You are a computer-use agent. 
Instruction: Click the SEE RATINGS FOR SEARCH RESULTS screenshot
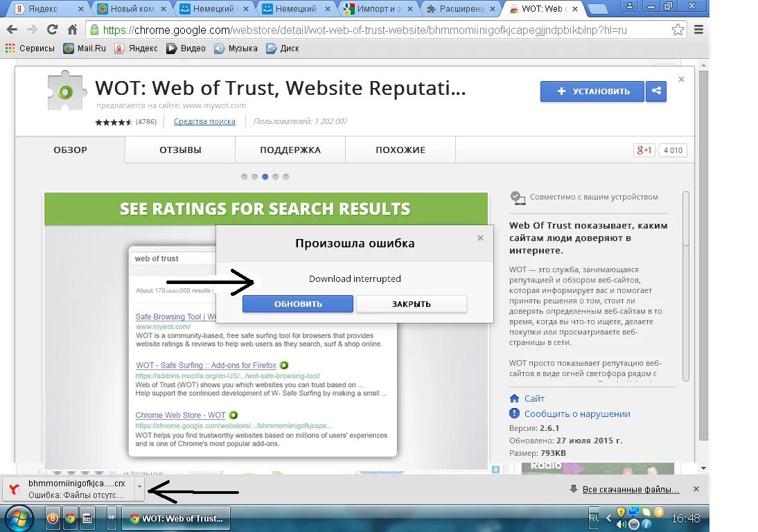[266, 330]
